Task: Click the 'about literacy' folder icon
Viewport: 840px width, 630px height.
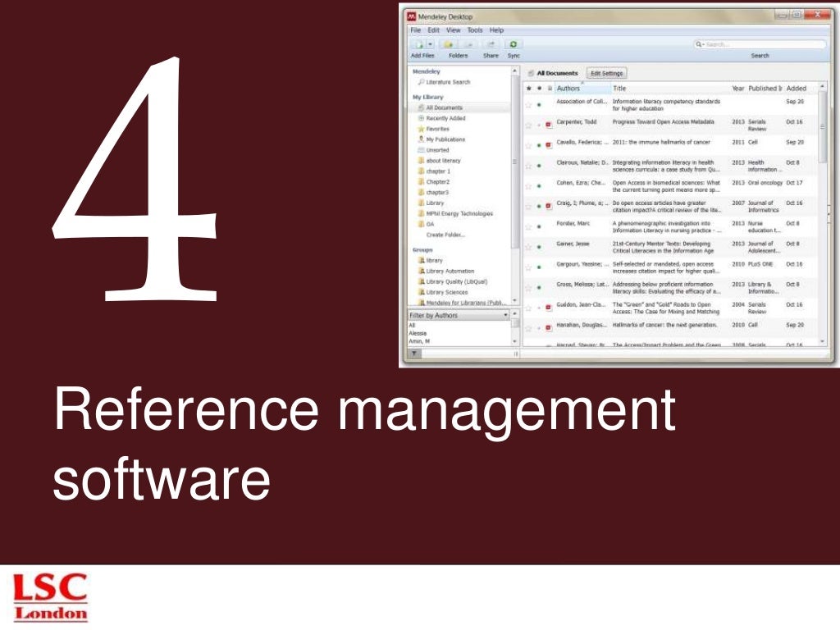Action: tap(421, 161)
